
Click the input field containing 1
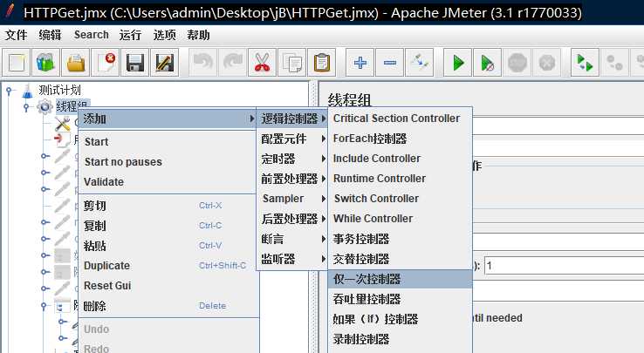564,266
